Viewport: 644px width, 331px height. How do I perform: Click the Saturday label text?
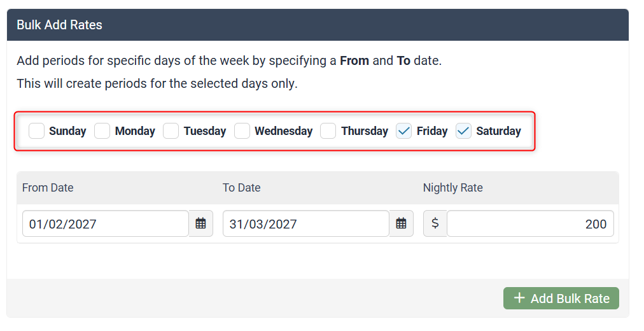(498, 131)
